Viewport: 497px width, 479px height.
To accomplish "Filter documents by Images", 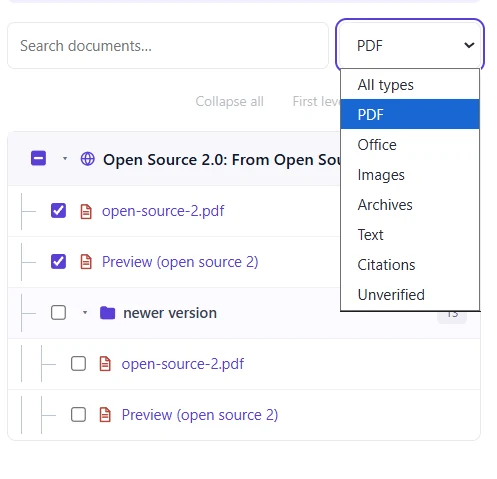I will coord(410,175).
